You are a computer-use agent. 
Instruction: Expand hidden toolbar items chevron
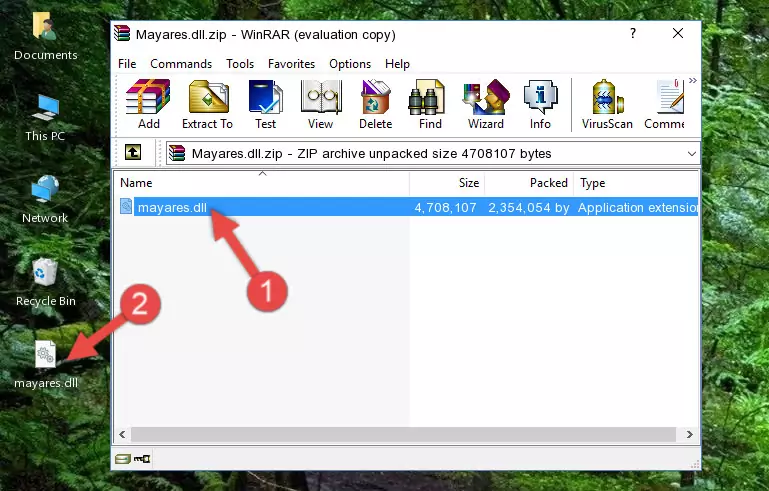click(x=692, y=81)
